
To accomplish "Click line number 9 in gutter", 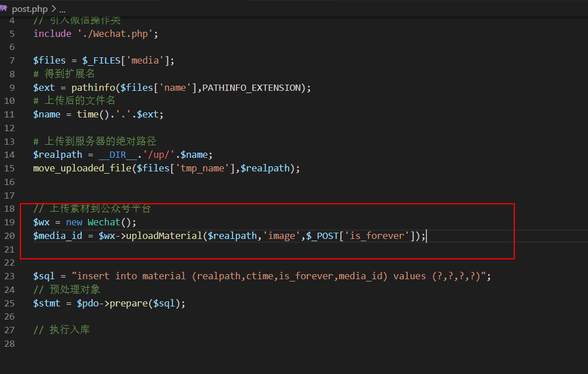I will (x=12, y=87).
